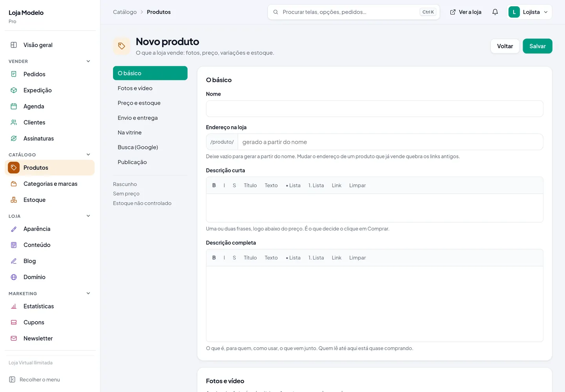Viewport: 565px width, 392px height.
Task: Click the Ctrl K shortcut badge
Action: point(428,12)
